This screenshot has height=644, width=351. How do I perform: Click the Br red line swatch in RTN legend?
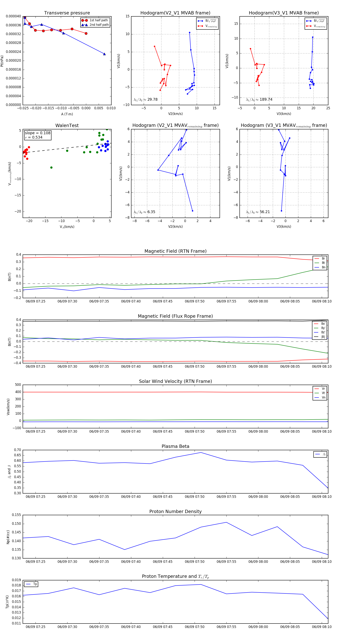tap(317, 259)
